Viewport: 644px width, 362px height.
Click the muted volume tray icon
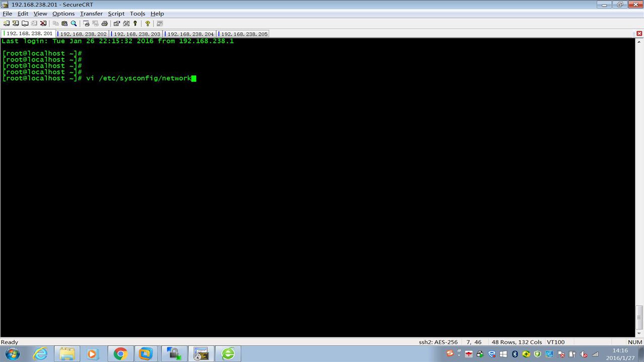point(583,354)
